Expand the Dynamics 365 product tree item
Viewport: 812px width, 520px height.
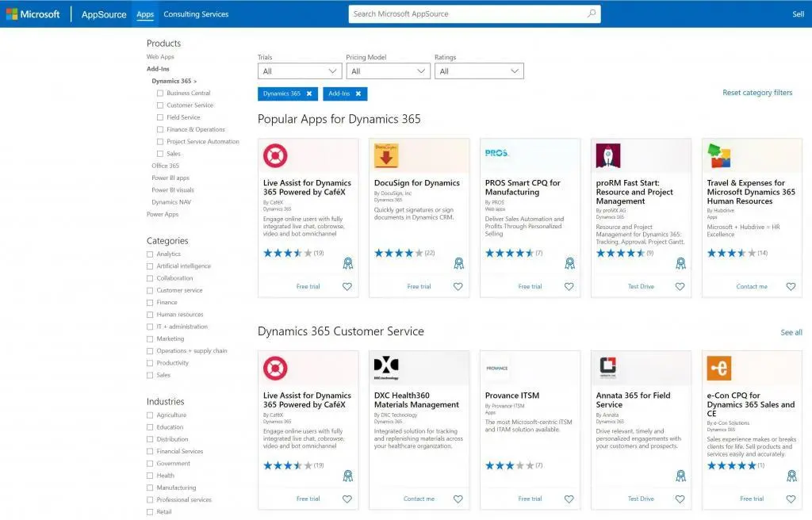[x=174, y=82]
